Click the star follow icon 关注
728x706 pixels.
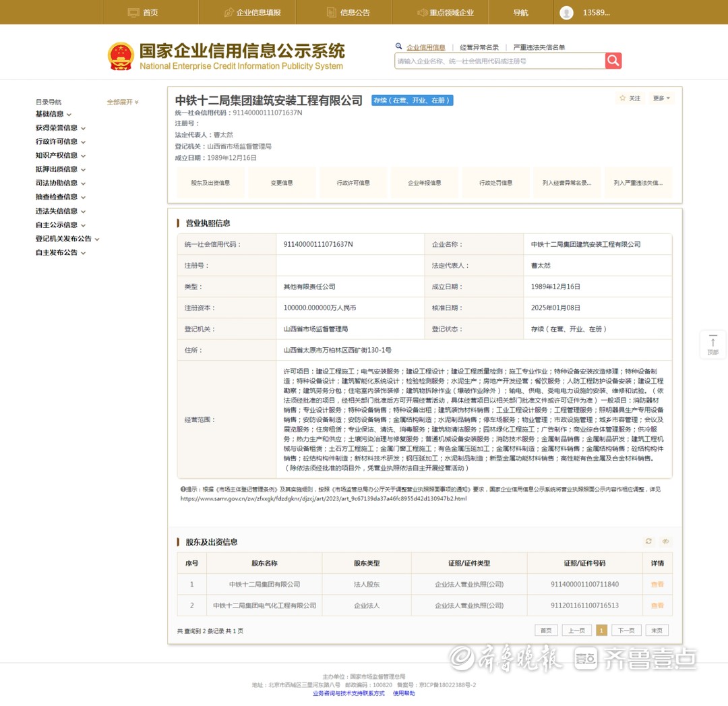[630, 98]
